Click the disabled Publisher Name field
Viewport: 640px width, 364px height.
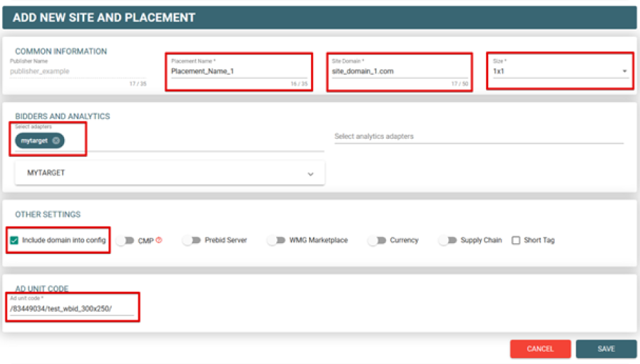pyautogui.click(x=78, y=71)
